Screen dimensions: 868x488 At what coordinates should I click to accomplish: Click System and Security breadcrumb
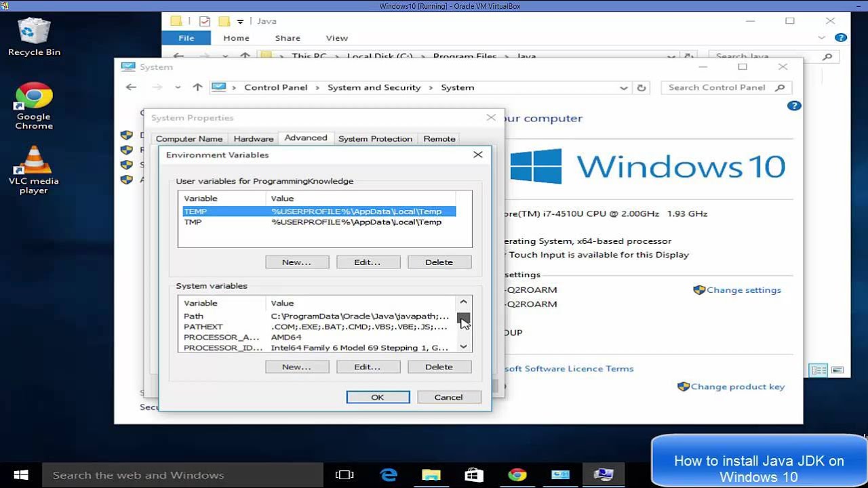pos(374,87)
